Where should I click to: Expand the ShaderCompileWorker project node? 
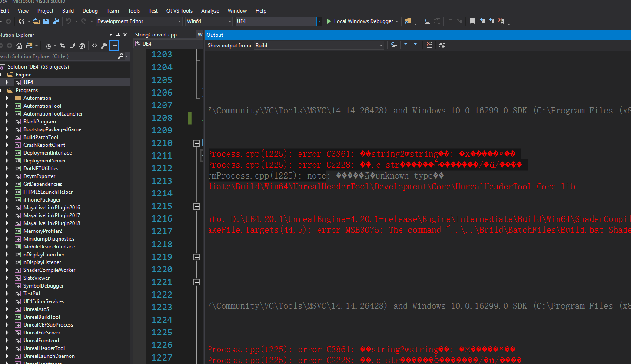7,270
